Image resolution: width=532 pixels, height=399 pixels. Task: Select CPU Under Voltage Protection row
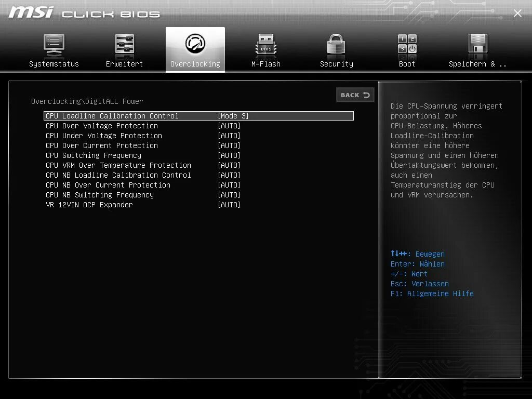pos(199,136)
